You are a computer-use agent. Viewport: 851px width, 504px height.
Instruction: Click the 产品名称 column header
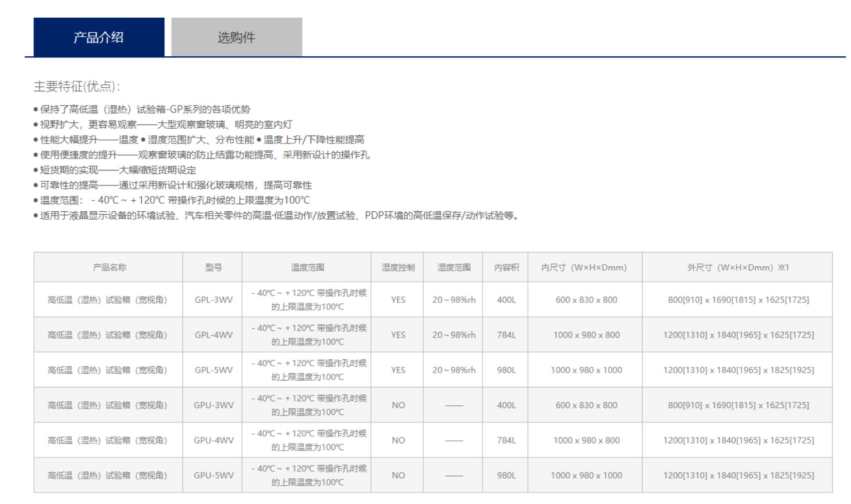[109, 267]
